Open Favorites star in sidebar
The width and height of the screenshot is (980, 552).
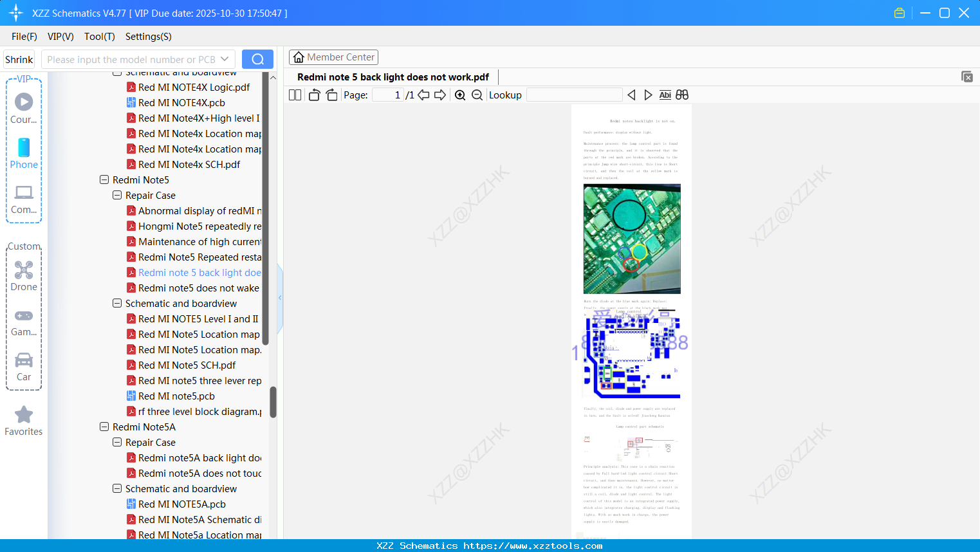(24, 421)
